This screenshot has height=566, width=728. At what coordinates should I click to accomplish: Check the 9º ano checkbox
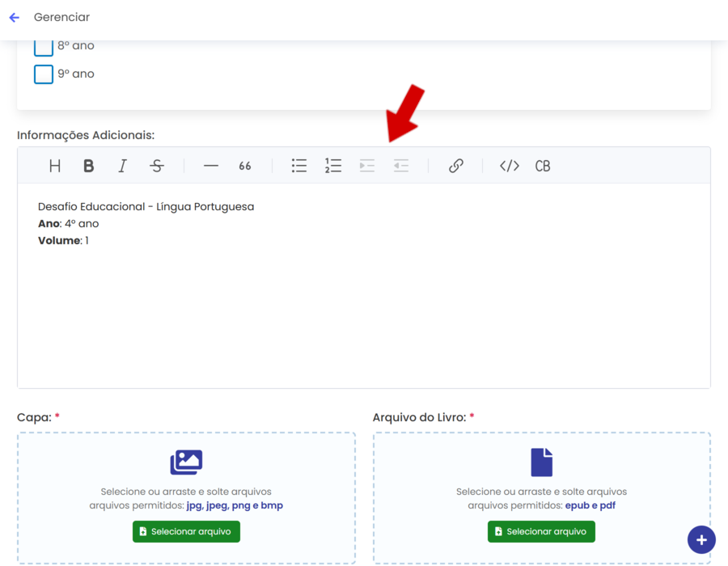pyautogui.click(x=44, y=74)
